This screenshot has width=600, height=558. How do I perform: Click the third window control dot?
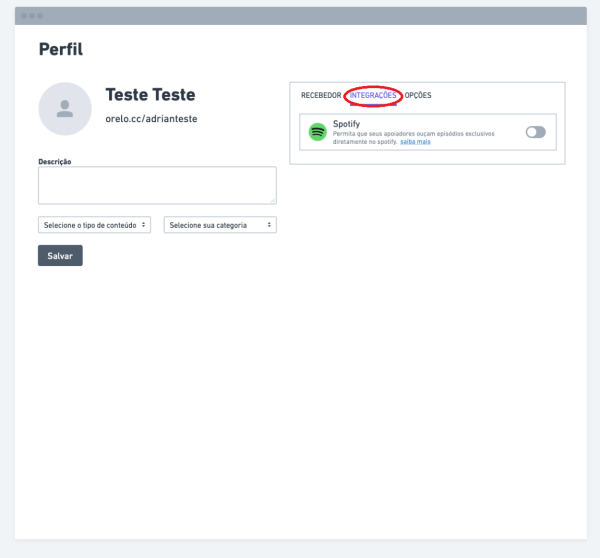tap(40, 16)
